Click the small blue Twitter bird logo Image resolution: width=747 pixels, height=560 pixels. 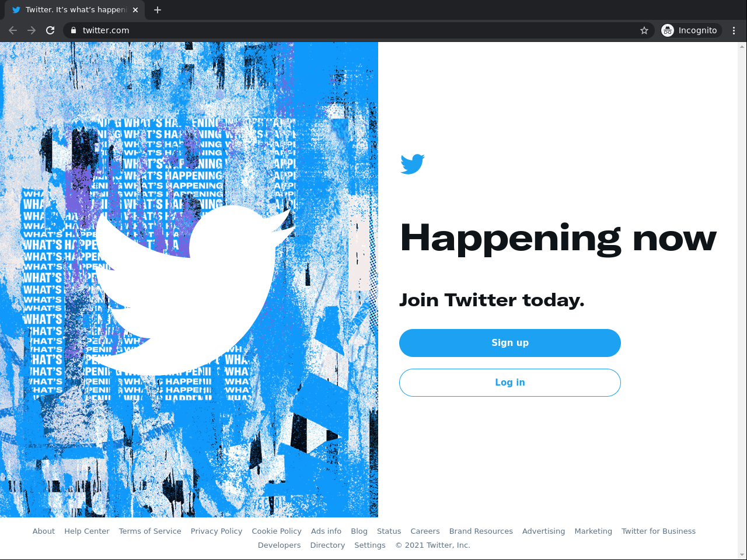point(413,164)
